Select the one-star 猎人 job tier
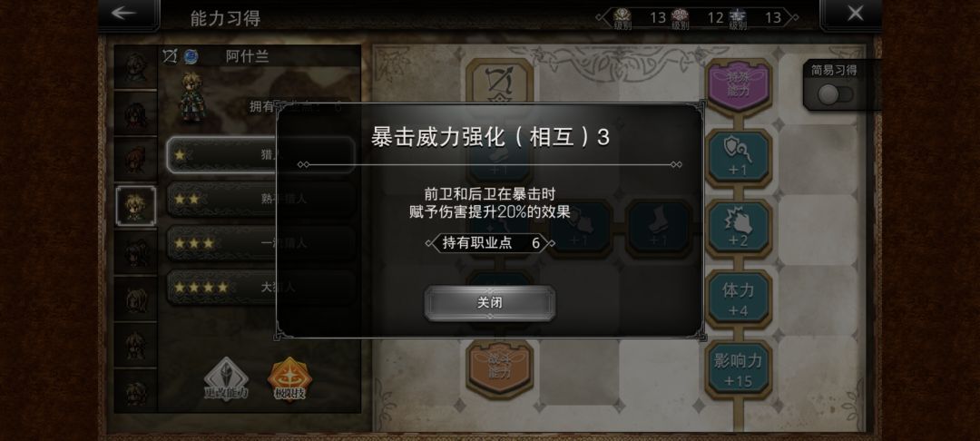This screenshot has width=980, height=441. click(x=260, y=154)
